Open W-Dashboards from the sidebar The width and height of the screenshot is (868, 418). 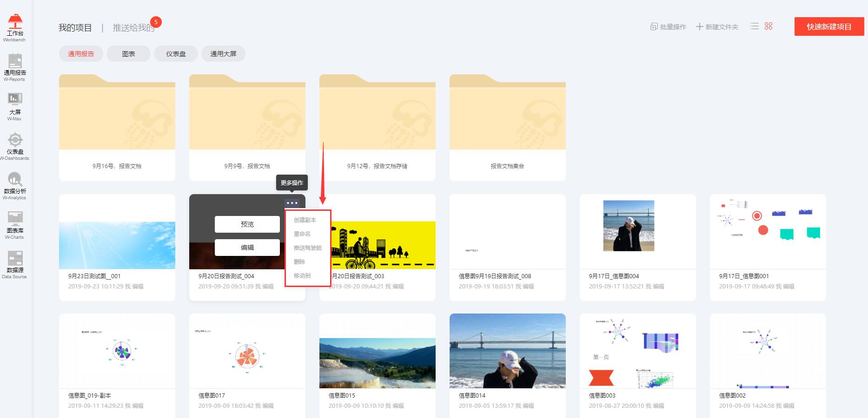15,145
